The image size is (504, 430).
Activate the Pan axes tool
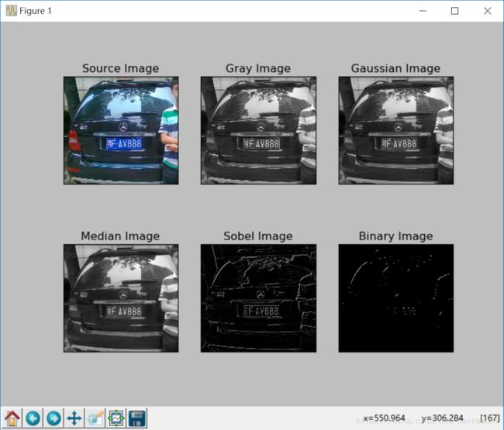(x=74, y=418)
